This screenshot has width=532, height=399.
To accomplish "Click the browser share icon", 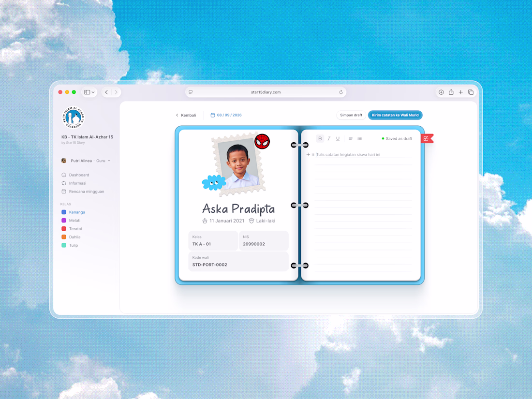I will (x=451, y=92).
